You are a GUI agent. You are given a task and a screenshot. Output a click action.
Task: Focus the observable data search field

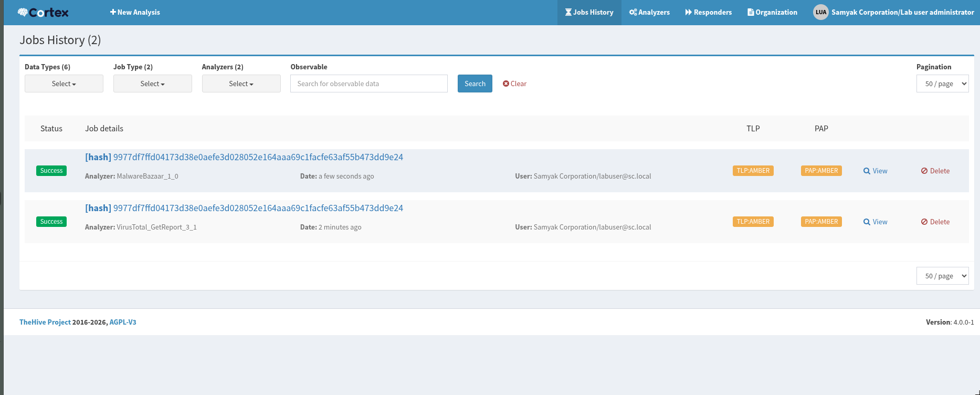coord(369,84)
